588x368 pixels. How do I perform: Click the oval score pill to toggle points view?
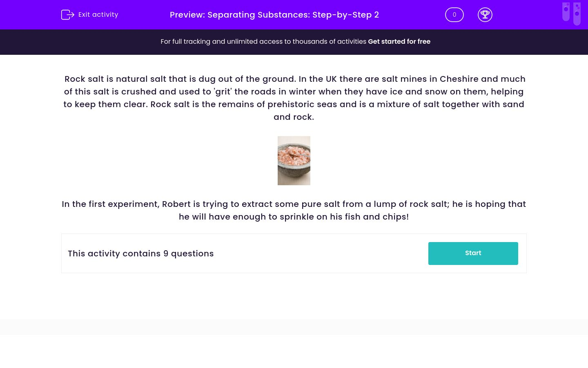454,15
